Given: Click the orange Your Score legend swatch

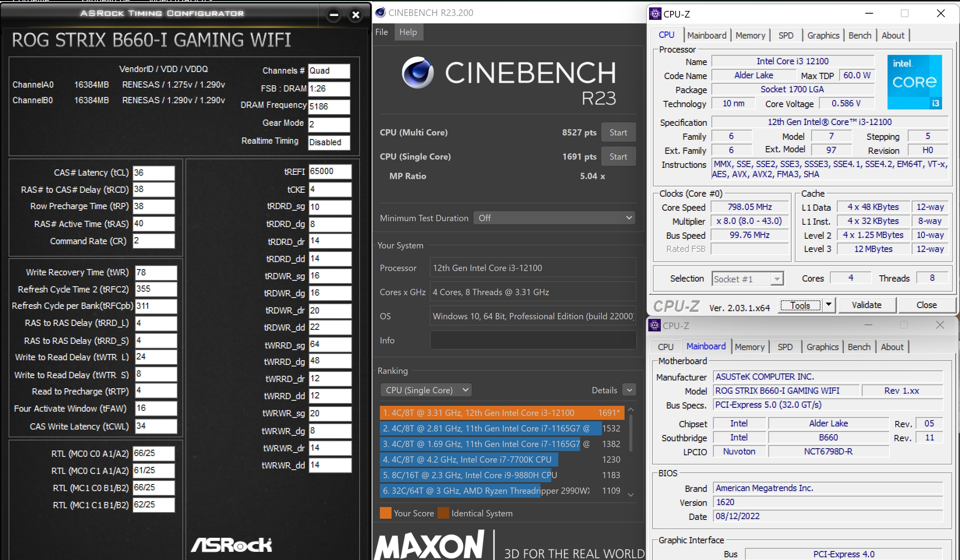Looking at the screenshot, I should (385, 513).
